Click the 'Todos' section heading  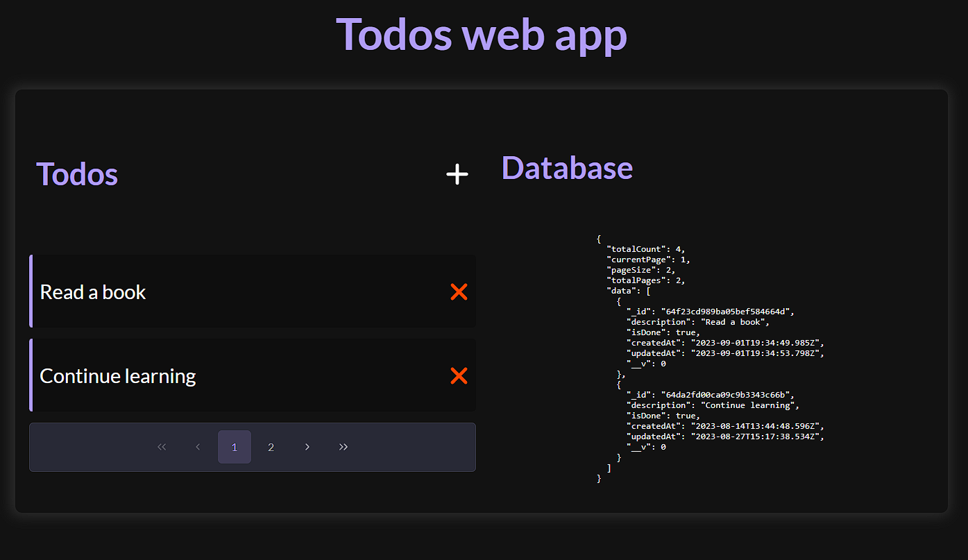coord(77,173)
